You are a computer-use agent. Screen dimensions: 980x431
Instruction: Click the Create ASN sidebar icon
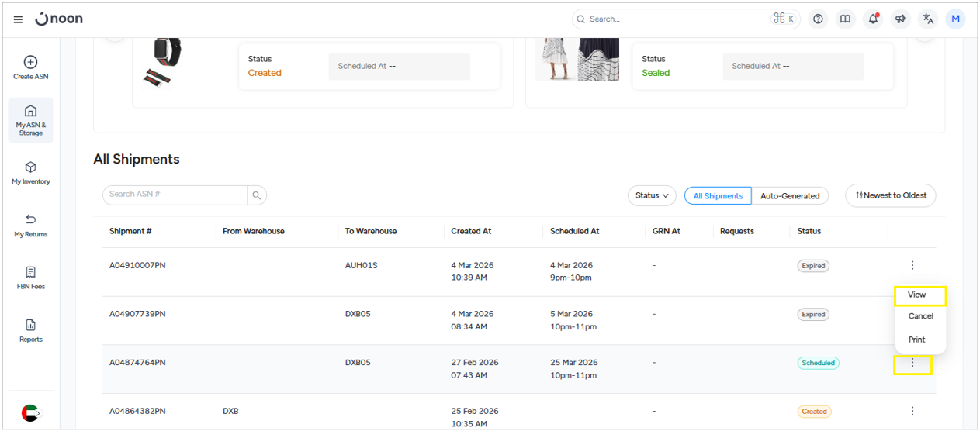point(30,67)
